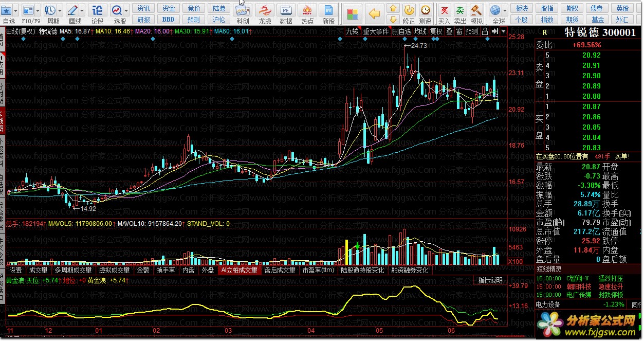Click the 设置 settings tab button

(x=16, y=270)
